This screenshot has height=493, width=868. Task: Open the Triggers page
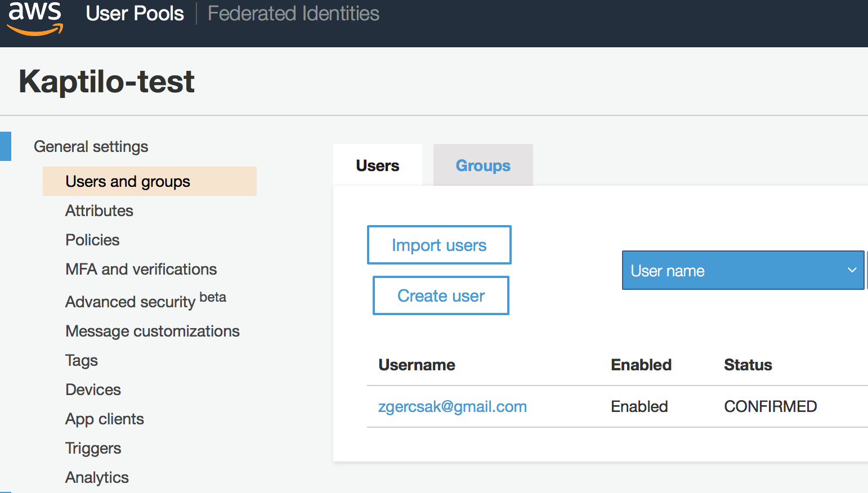93,448
